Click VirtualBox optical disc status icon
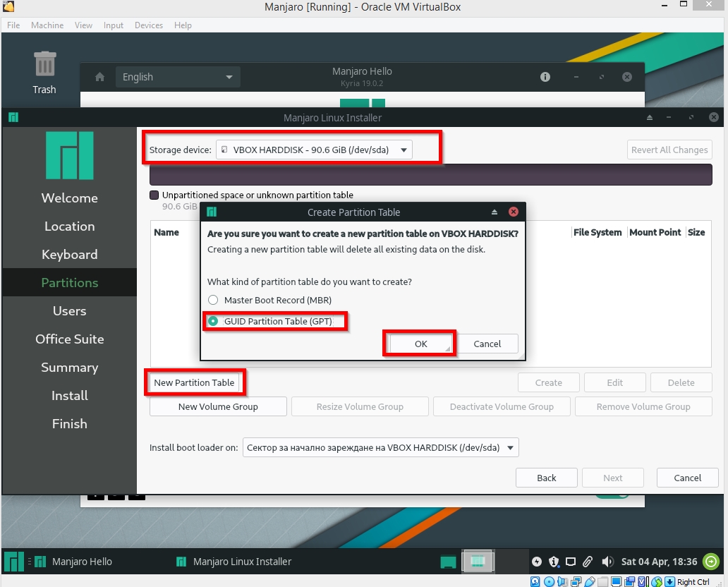Viewport: 728px width, 587px height. (x=549, y=581)
